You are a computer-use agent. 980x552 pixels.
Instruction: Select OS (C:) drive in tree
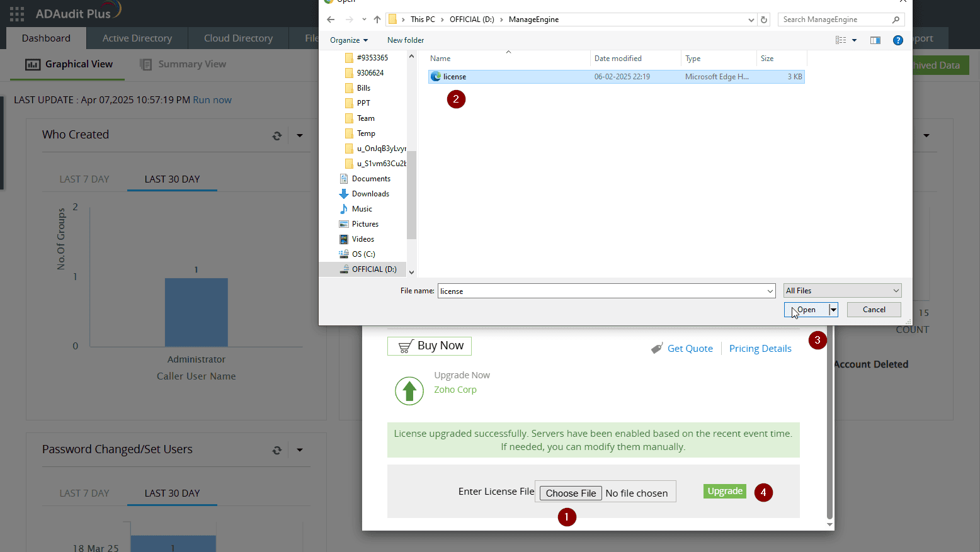tap(363, 254)
